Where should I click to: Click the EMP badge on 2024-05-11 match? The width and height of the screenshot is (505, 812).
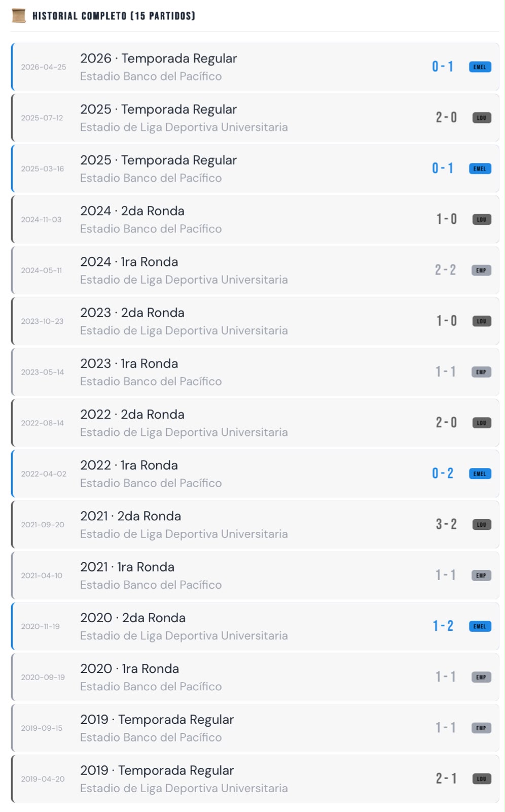click(481, 270)
